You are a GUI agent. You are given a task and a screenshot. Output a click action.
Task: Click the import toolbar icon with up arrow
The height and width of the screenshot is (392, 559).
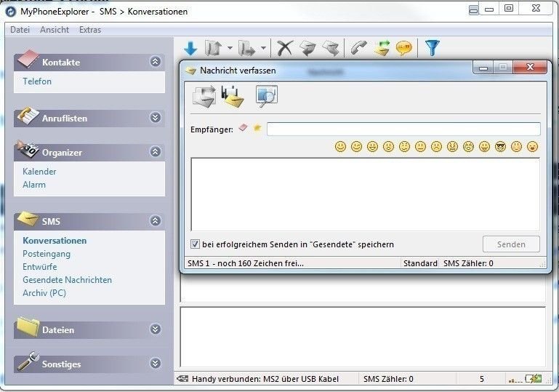tap(213, 48)
